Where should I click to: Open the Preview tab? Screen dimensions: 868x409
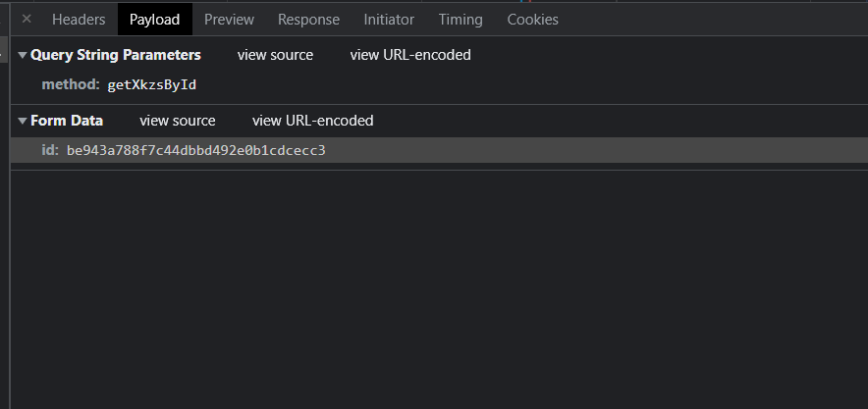(229, 20)
